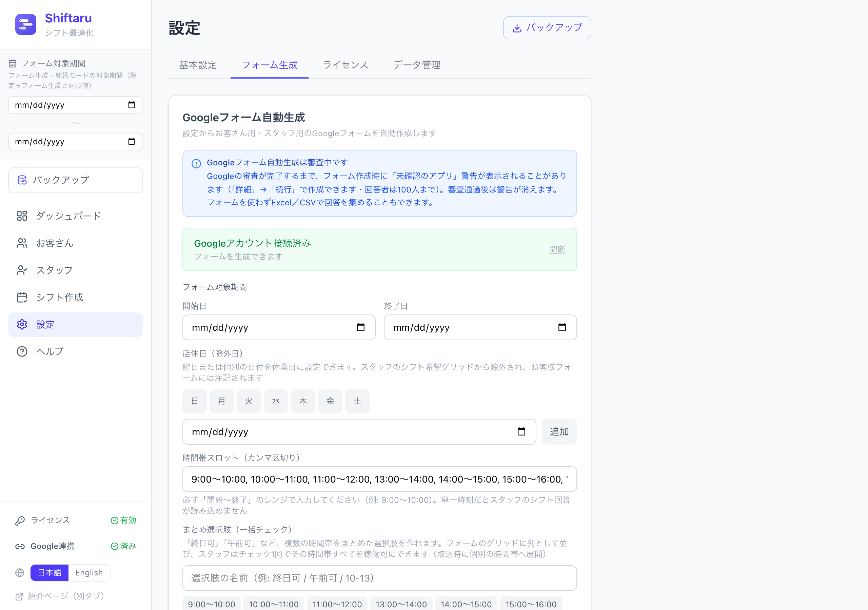Image resolution: width=868 pixels, height=610 pixels.
Task: Click the Google連携 status row in sidebar
Action: click(x=76, y=547)
